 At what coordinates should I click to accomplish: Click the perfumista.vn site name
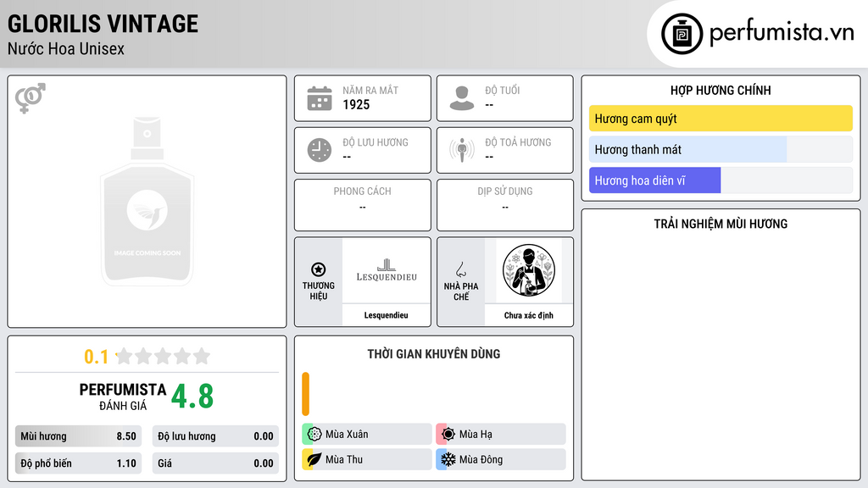[x=782, y=33]
